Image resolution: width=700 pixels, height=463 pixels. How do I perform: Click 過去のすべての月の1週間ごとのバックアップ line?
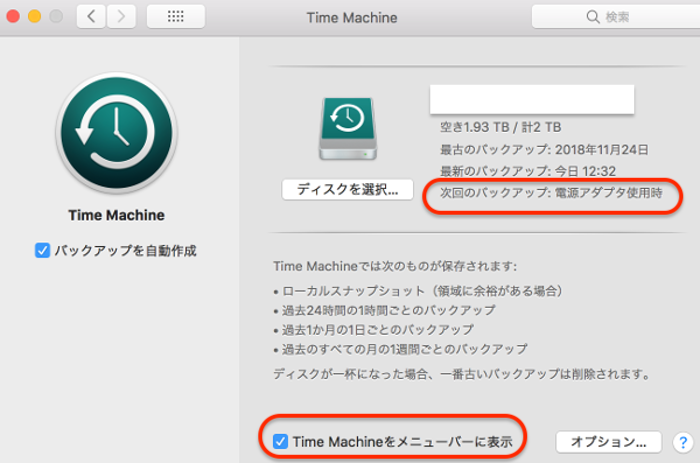click(400, 349)
